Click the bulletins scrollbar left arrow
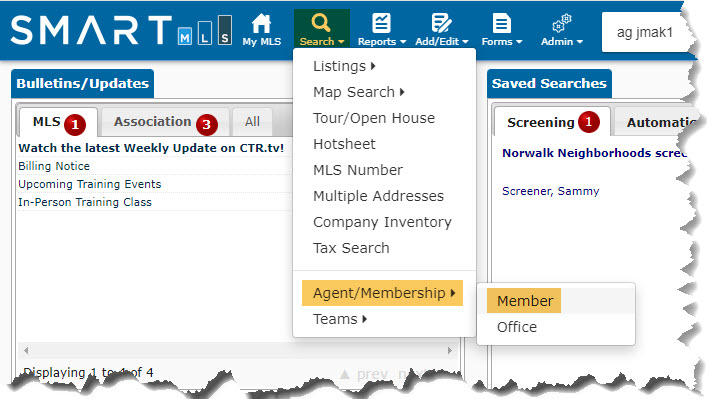Screen dimensions: 707x399 (26, 350)
